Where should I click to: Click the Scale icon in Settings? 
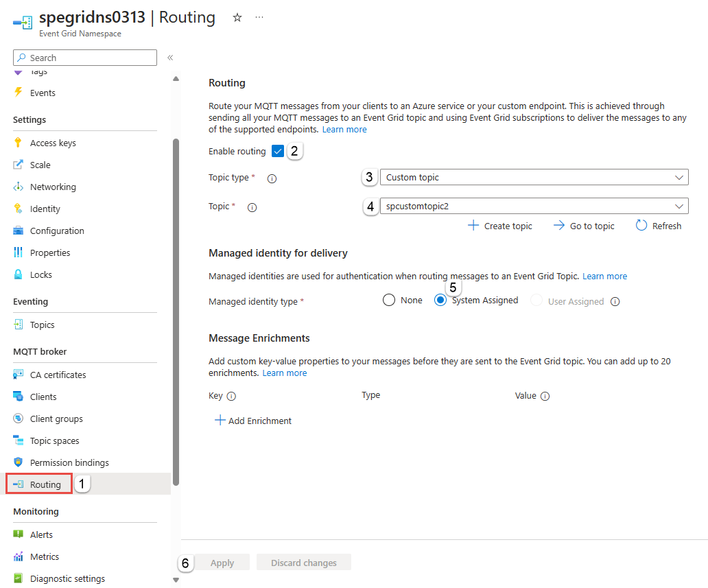coord(18,165)
